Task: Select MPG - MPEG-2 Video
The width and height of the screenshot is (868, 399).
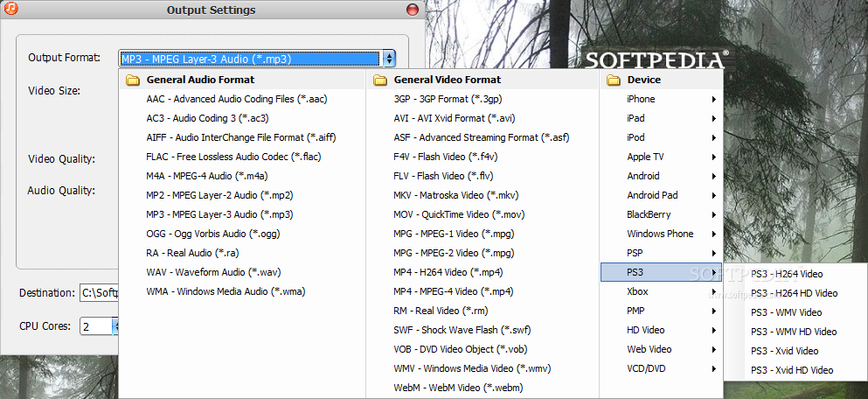Action: coord(454,253)
